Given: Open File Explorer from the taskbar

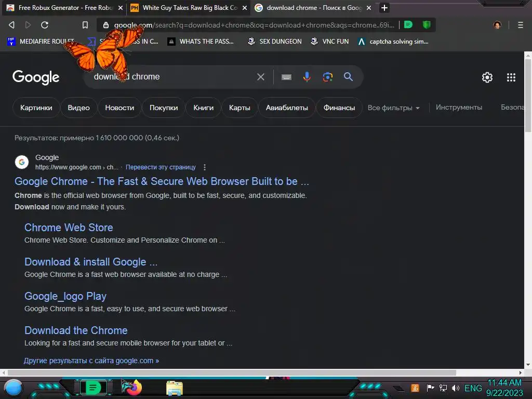Looking at the screenshot, I should [175, 388].
